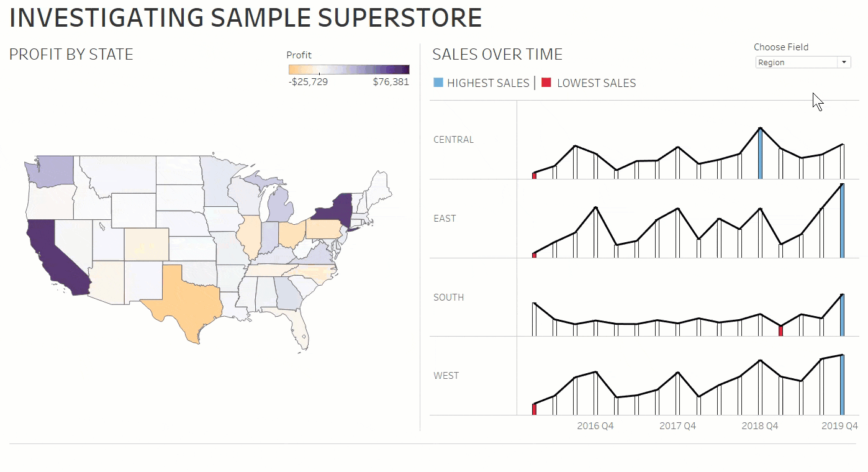This screenshot has width=868, height=472.
Task: Click the SALES OVER TIME heading
Action: tap(497, 54)
